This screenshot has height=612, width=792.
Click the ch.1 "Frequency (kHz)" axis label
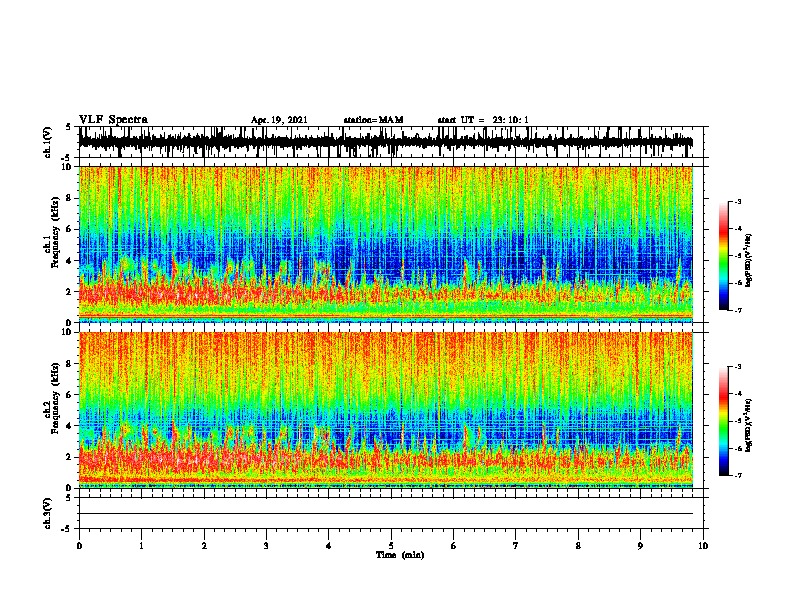pyautogui.click(x=55, y=233)
